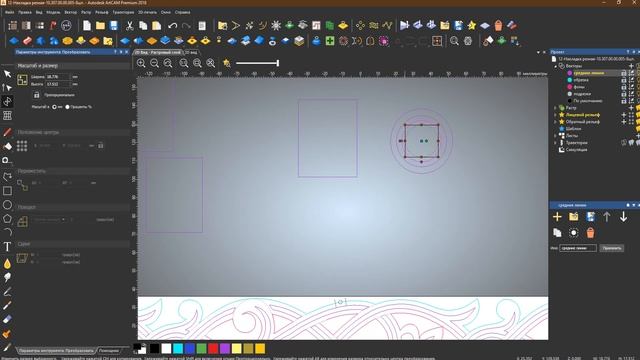
Task: Open the 'Вектор' menu
Action: tap(71, 12)
